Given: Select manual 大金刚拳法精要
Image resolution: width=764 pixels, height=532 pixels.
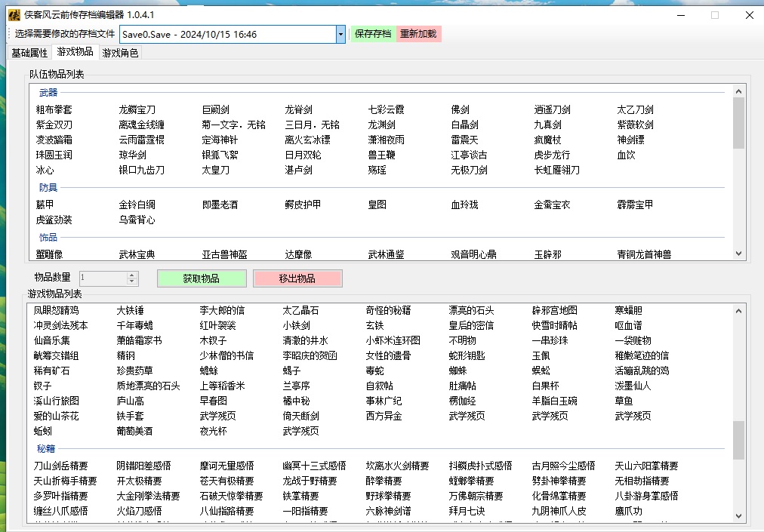Looking at the screenshot, I should point(149,496).
